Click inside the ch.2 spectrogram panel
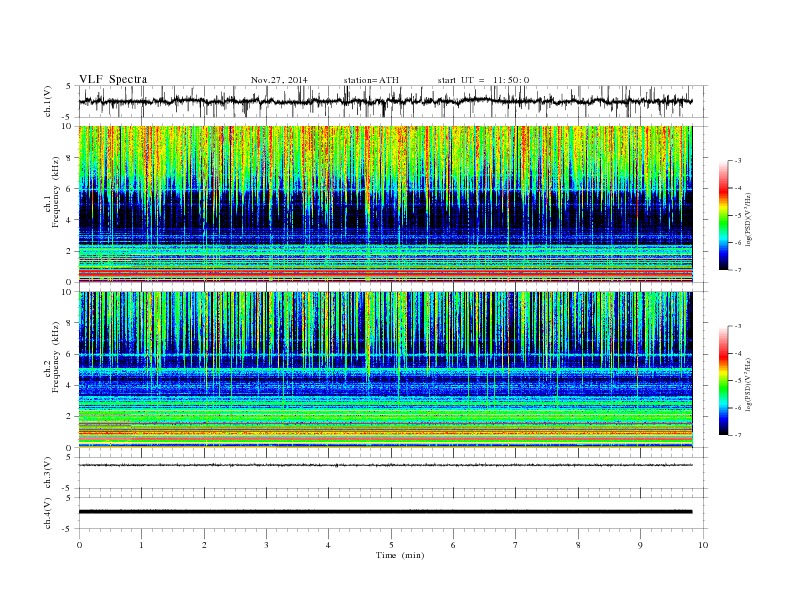The height and width of the screenshot is (612, 792). (385, 370)
